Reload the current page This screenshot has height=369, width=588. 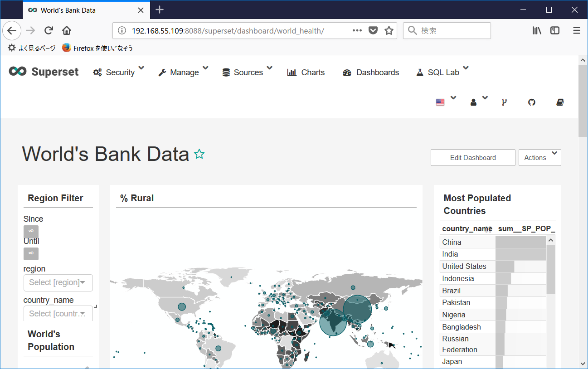point(49,30)
